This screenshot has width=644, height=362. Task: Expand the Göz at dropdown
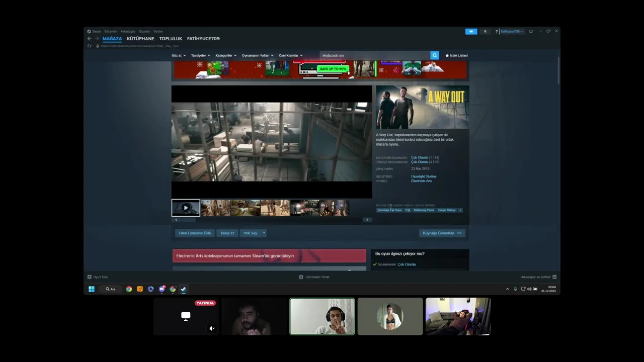click(179, 55)
